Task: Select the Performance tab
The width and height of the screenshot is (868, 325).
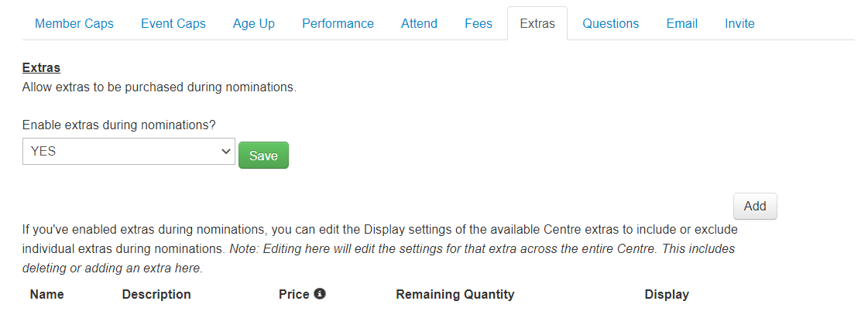Action: tap(338, 23)
